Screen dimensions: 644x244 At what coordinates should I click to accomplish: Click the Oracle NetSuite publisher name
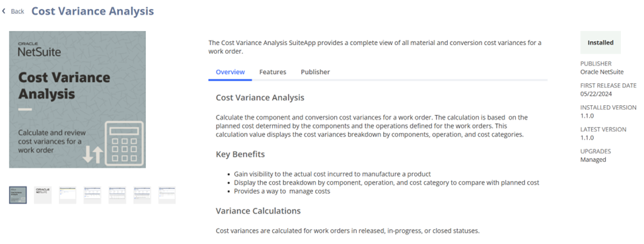(602, 71)
